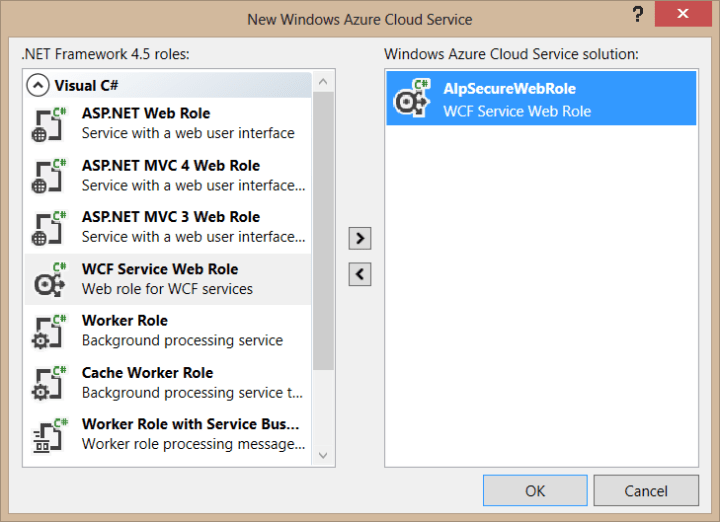Select AlpSecureWebRole name in the solution pane
Screen dimensions: 720x522
coord(509,89)
